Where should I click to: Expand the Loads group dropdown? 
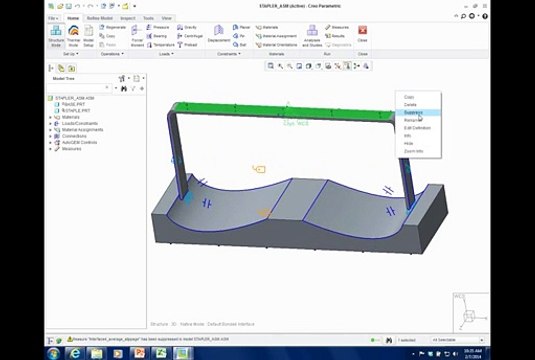(x=166, y=54)
